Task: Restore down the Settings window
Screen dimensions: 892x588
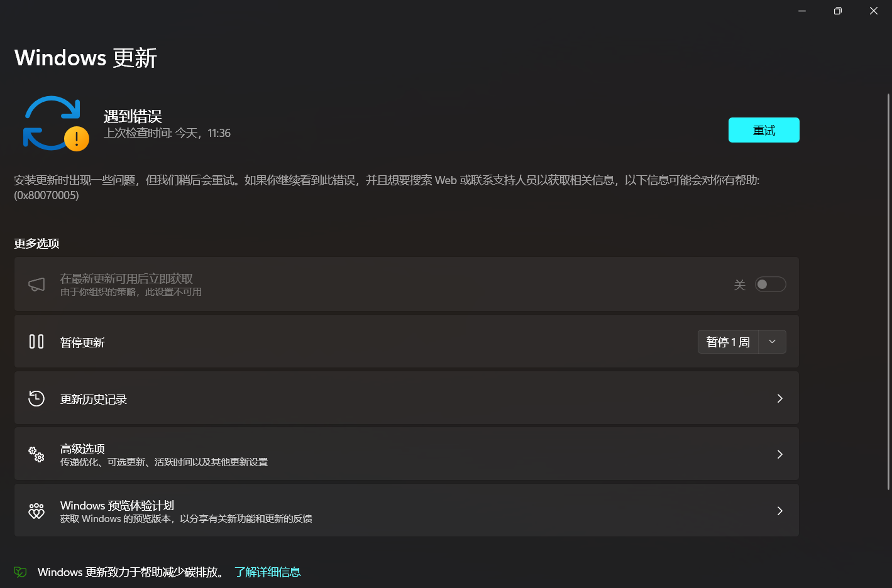Action: click(837, 11)
